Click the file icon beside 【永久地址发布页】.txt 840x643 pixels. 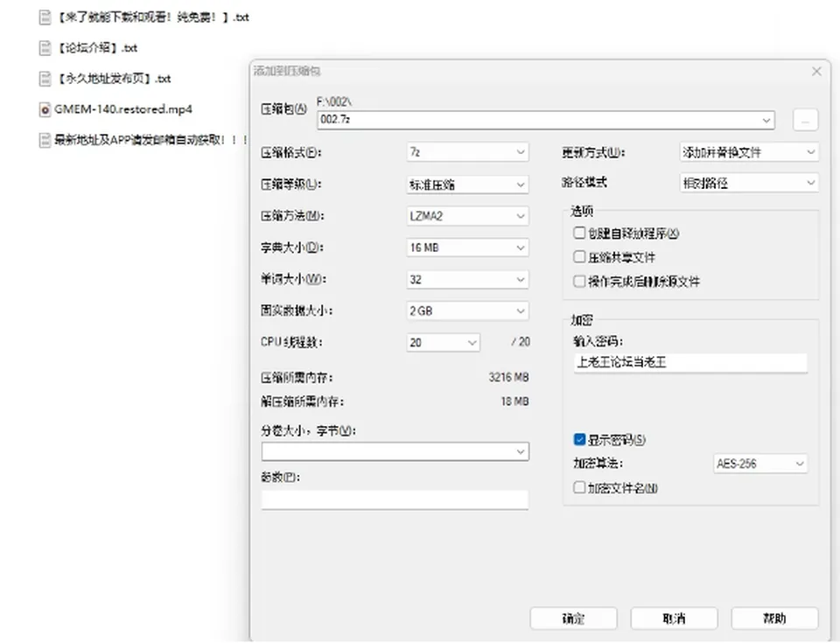[45, 79]
